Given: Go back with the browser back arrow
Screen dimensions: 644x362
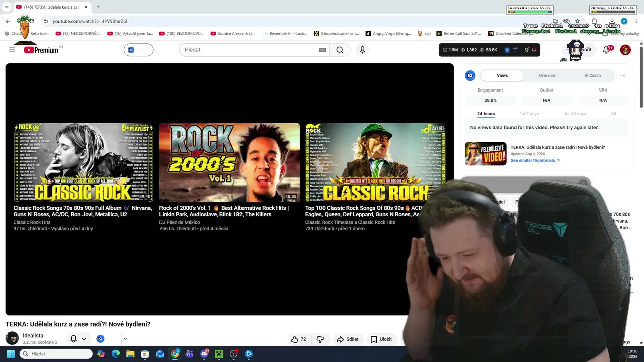Looking at the screenshot, I should point(8,21).
